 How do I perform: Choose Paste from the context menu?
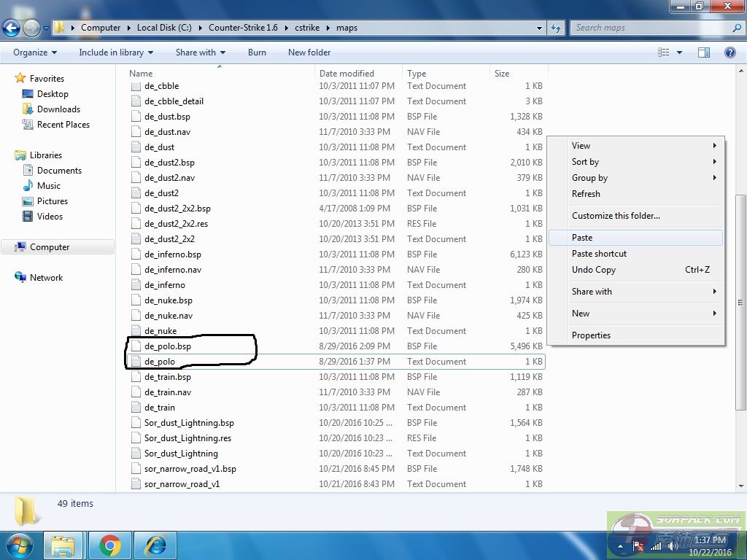pos(582,238)
